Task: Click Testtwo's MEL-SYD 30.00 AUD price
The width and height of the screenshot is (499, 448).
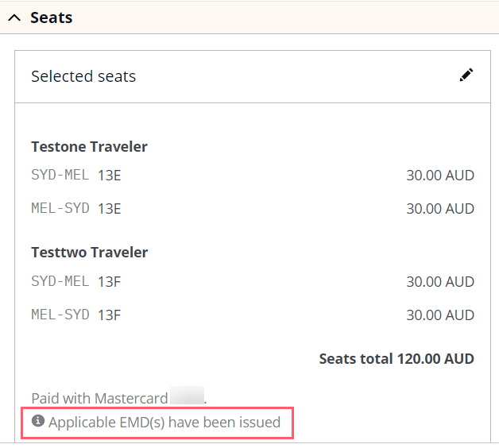Action: tap(440, 315)
